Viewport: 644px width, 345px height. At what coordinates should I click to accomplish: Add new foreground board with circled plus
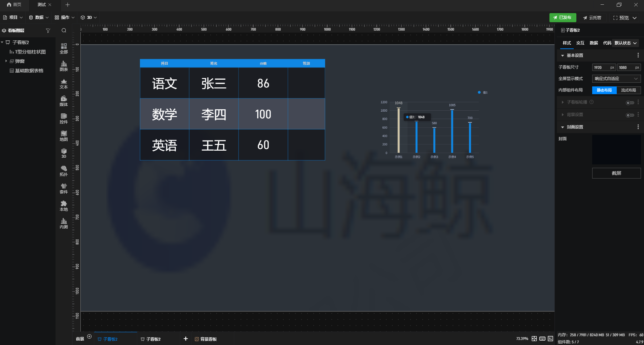coord(89,336)
